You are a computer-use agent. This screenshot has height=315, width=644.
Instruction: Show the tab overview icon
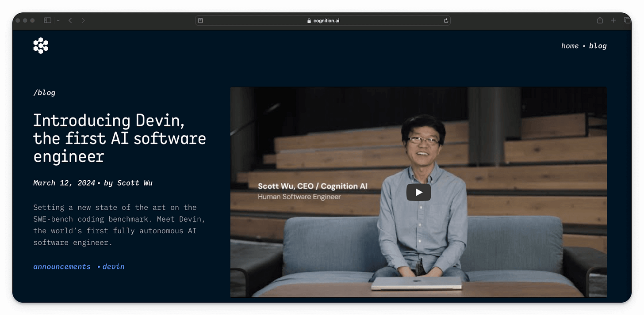point(627,20)
